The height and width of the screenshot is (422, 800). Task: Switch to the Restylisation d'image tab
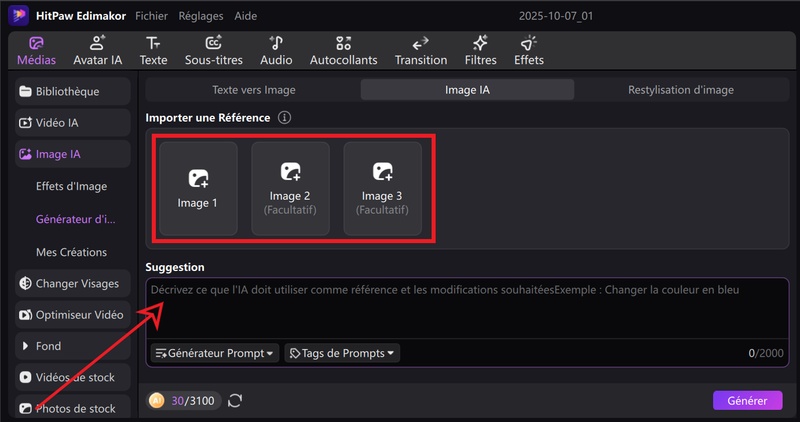[x=680, y=90]
